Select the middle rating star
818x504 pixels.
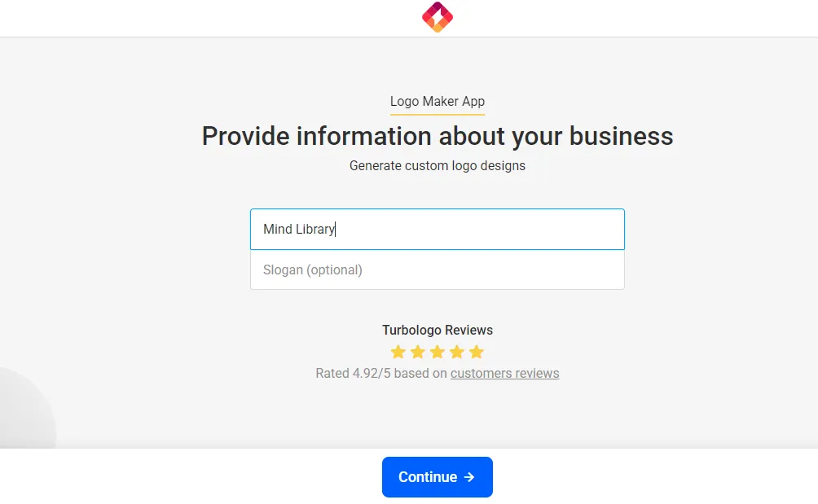[438, 353]
